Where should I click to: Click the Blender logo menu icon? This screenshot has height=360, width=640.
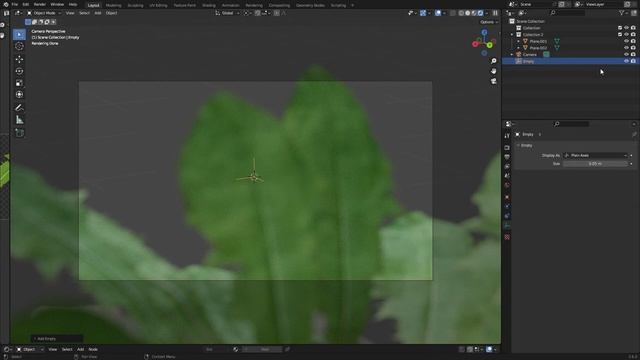pos(6,4)
